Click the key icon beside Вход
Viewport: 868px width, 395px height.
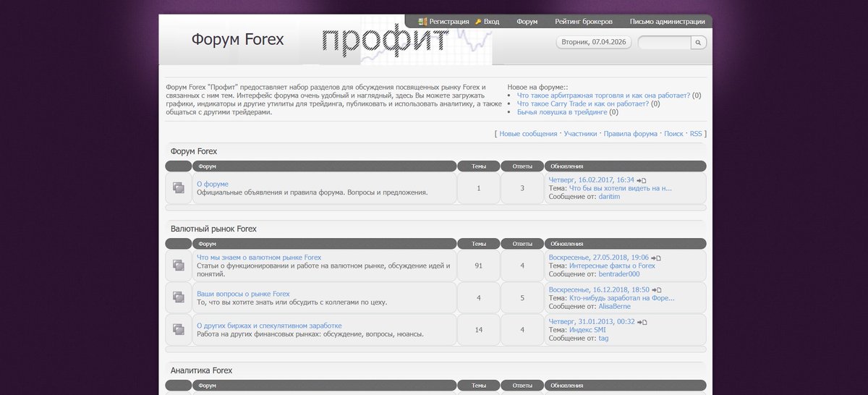pyautogui.click(x=478, y=22)
